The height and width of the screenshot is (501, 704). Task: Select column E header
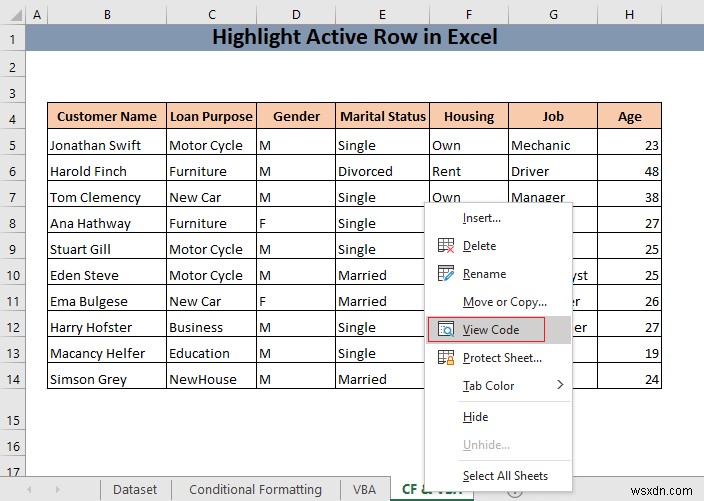click(x=382, y=15)
